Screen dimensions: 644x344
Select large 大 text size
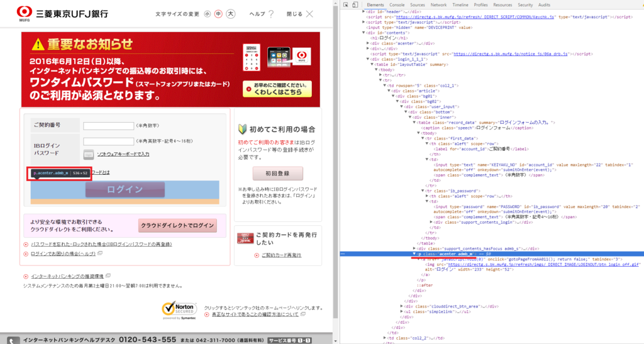pos(231,14)
